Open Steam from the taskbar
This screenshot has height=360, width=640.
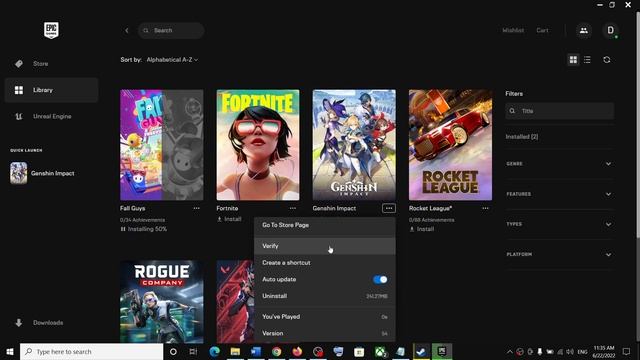click(421, 351)
